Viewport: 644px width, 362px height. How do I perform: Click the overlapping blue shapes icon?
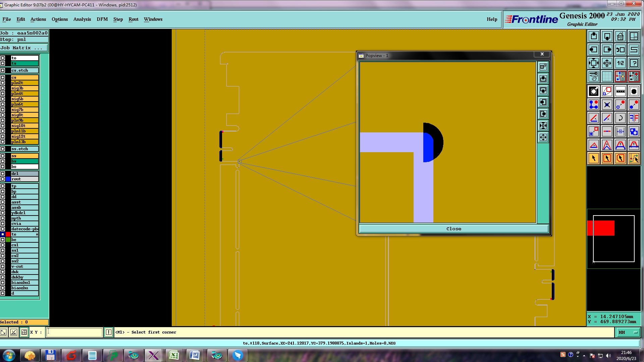[x=634, y=131]
